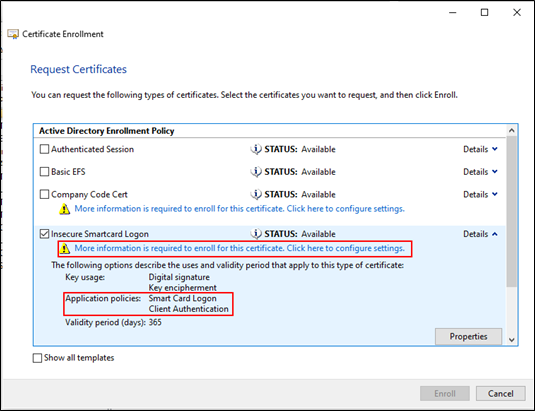Enable the Show all templates checkbox

(37, 358)
